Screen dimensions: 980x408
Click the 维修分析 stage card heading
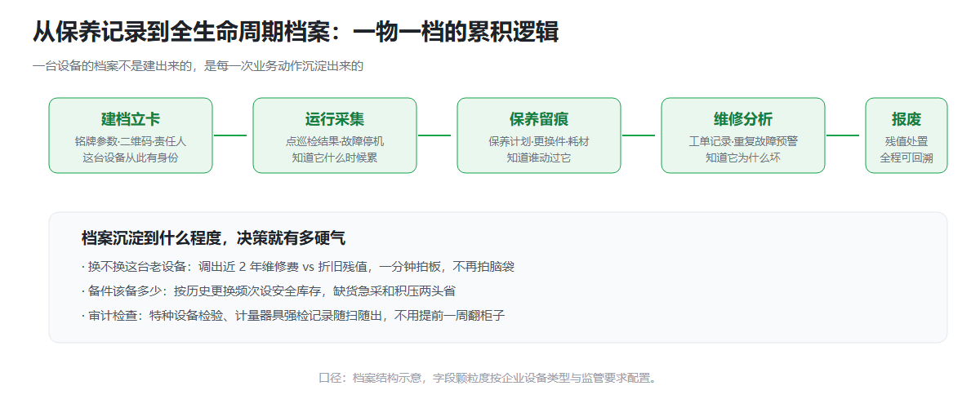click(743, 119)
